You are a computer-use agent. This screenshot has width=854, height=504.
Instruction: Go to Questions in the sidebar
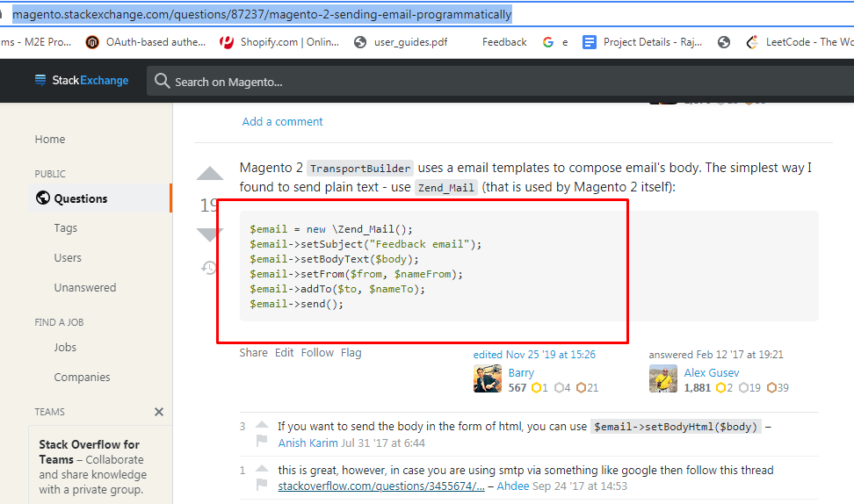(x=80, y=198)
